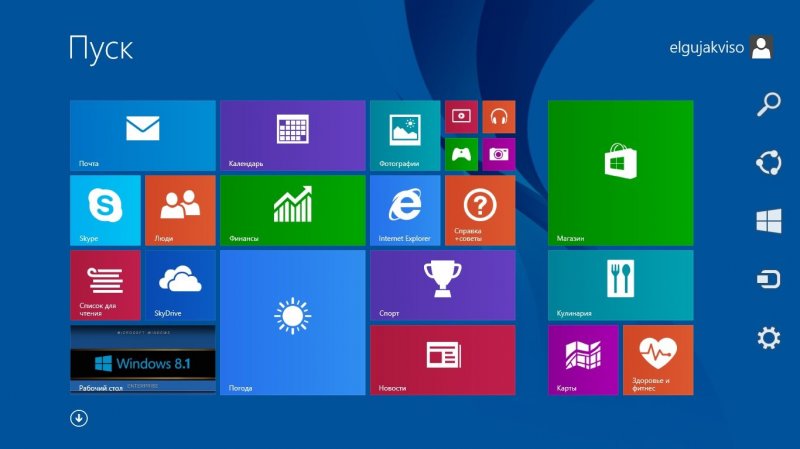The height and width of the screenshot is (449, 800).
Task: Open Список для чтения tile
Action: pos(105,285)
